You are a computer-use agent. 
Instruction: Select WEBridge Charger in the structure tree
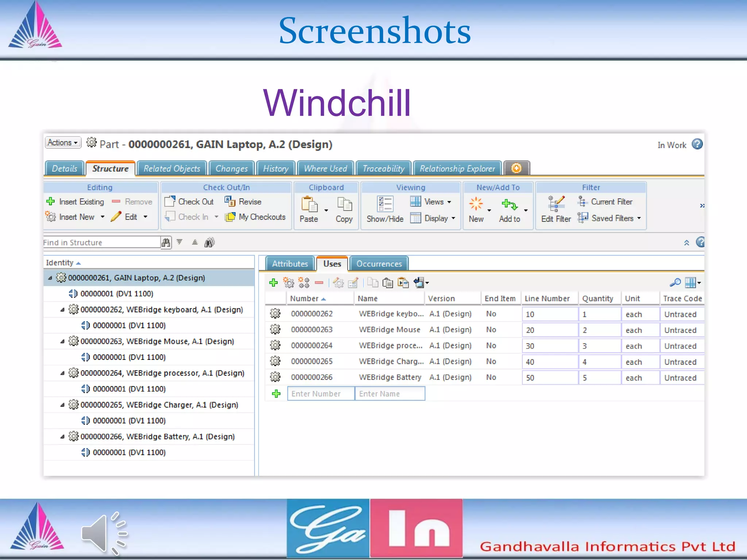coord(159,405)
